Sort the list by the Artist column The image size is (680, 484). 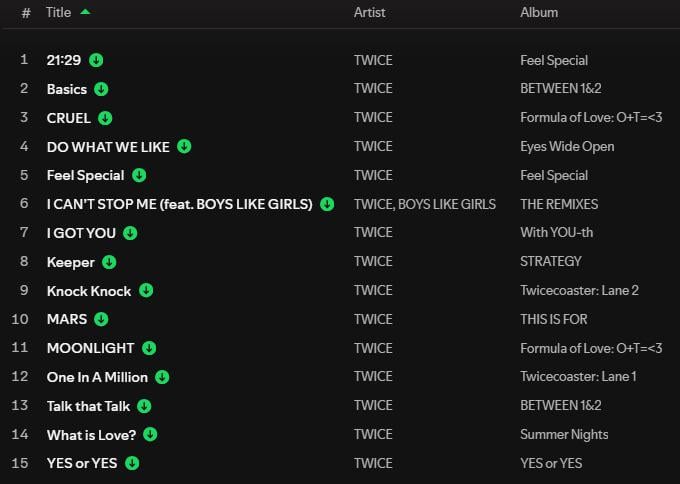pyautogui.click(x=369, y=13)
